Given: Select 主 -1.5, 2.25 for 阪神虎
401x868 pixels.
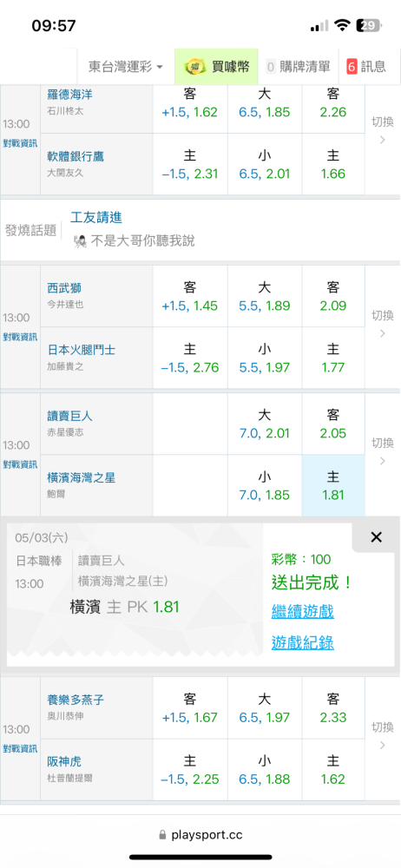Looking at the screenshot, I should click(190, 769).
